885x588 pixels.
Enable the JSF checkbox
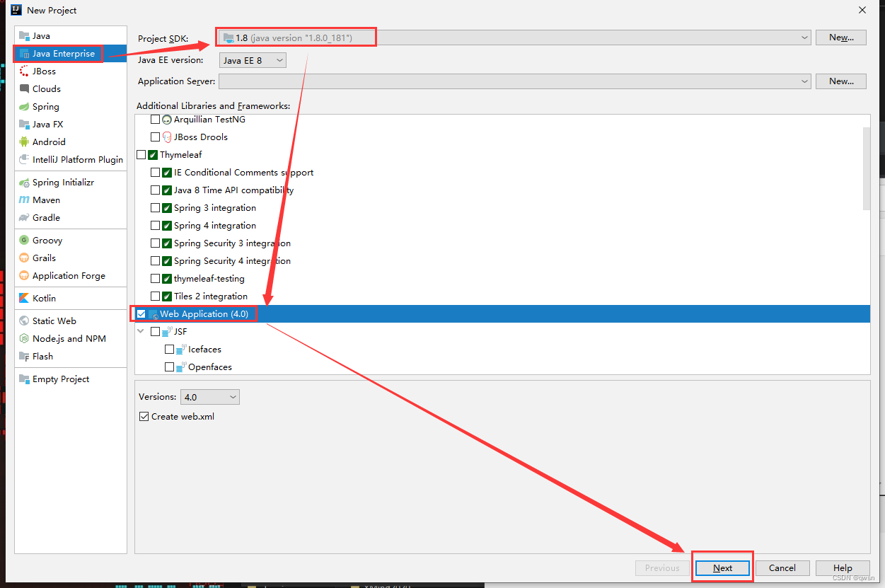point(156,332)
